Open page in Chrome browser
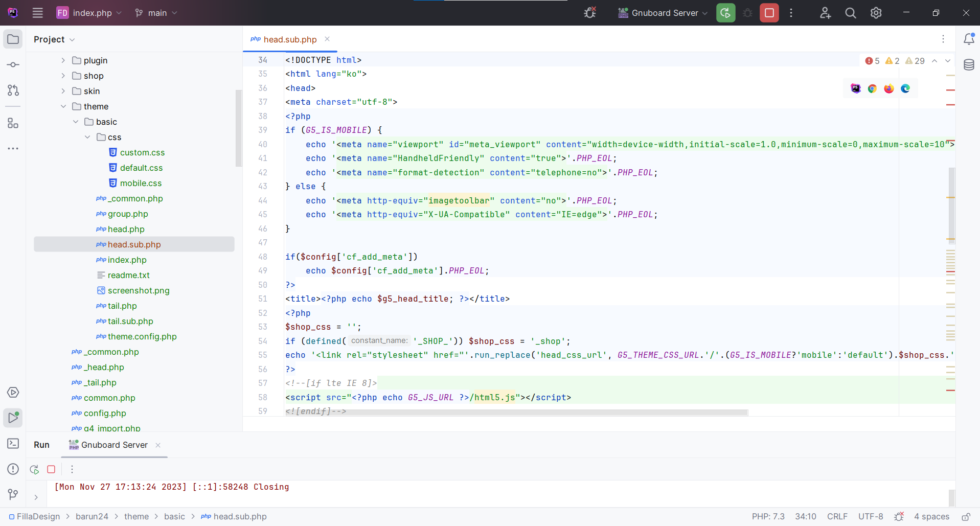This screenshot has width=980, height=526. [x=872, y=88]
